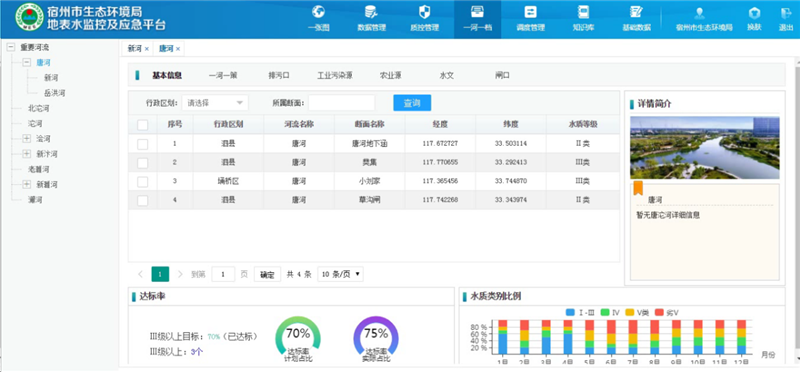Check the row 1 checkbox for 唐河地下涵
This screenshot has height=372, width=800.
143,144
